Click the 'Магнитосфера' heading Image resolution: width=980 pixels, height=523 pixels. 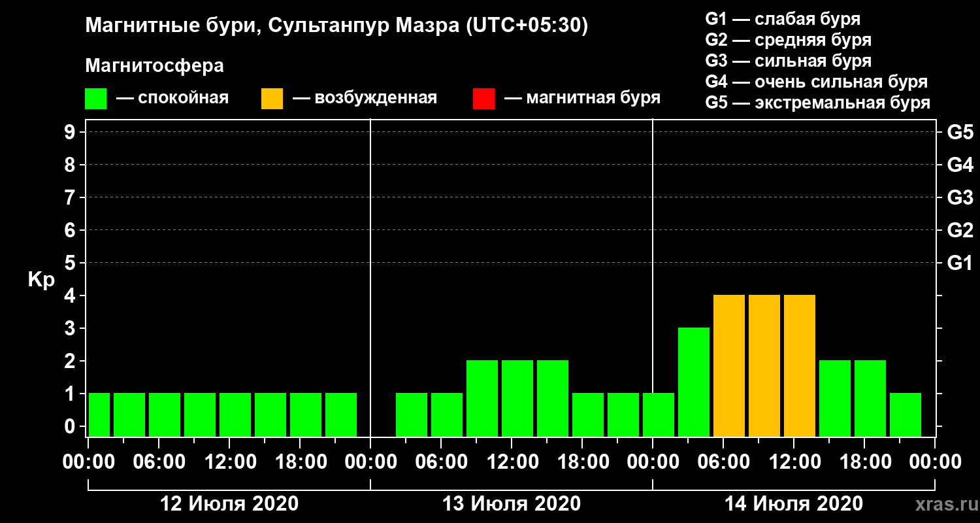[x=154, y=66]
